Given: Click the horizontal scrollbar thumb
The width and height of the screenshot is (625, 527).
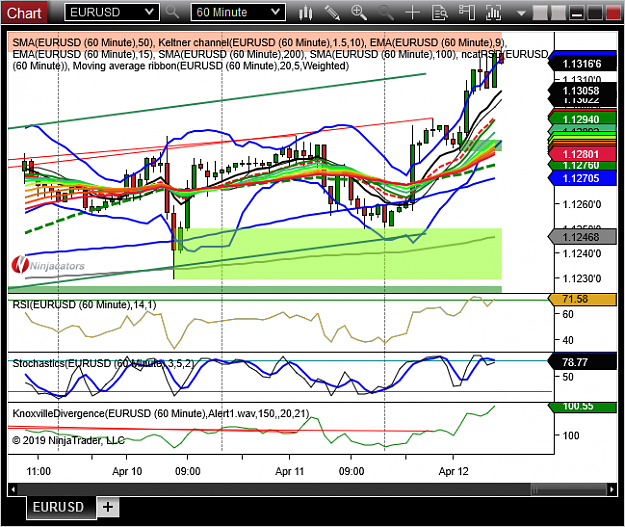Looking at the screenshot, I should pyautogui.click(x=568, y=489).
